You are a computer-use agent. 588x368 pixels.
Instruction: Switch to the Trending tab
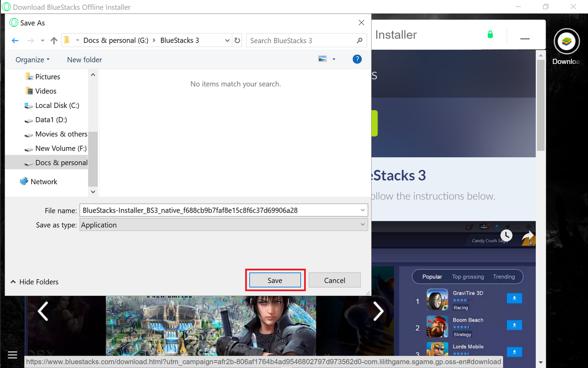pyautogui.click(x=504, y=277)
